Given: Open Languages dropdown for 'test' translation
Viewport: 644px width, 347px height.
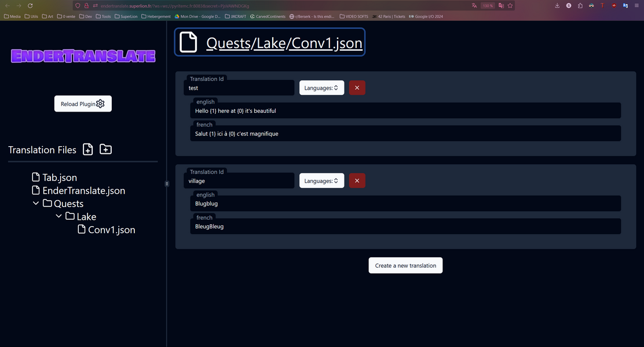Looking at the screenshot, I should [x=321, y=88].
